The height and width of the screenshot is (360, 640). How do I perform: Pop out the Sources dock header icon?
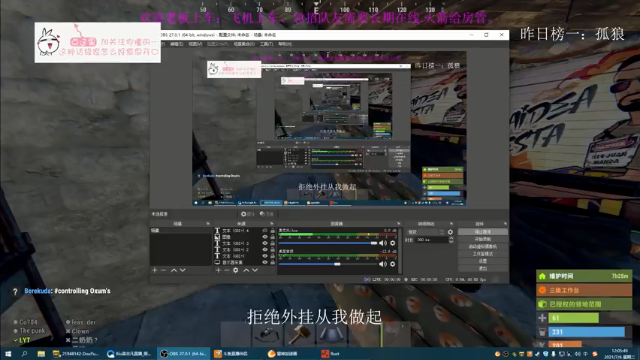click(272, 224)
